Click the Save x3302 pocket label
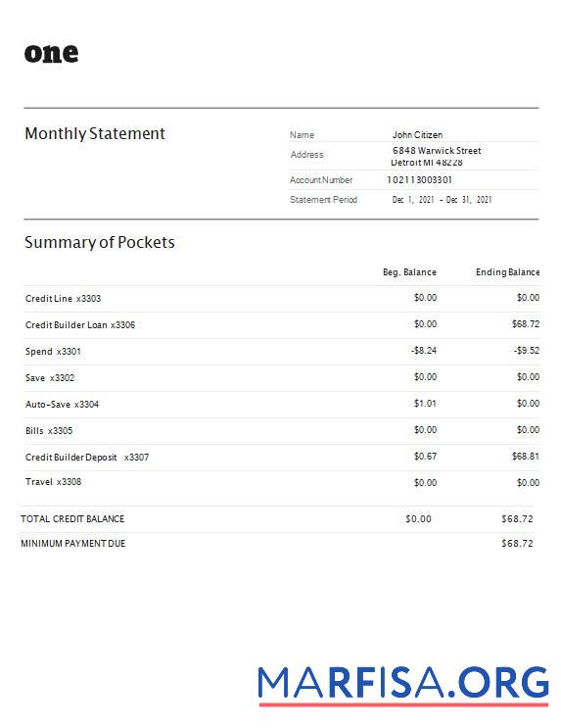This screenshot has height=728, width=561. [x=50, y=378]
